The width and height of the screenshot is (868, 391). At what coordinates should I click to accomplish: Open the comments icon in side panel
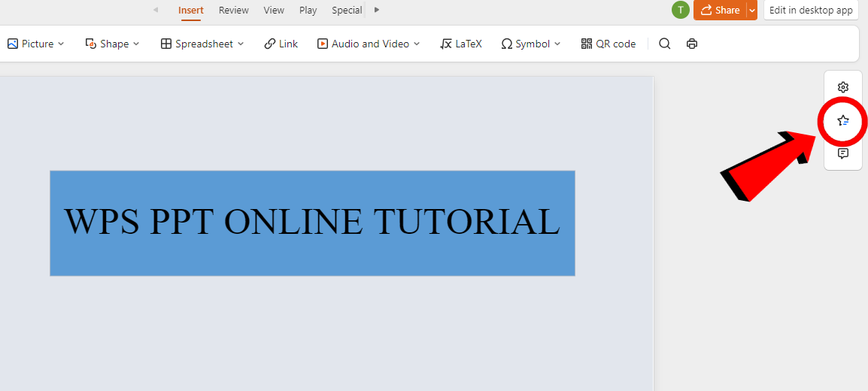pyautogui.click(x=843, y=153)
